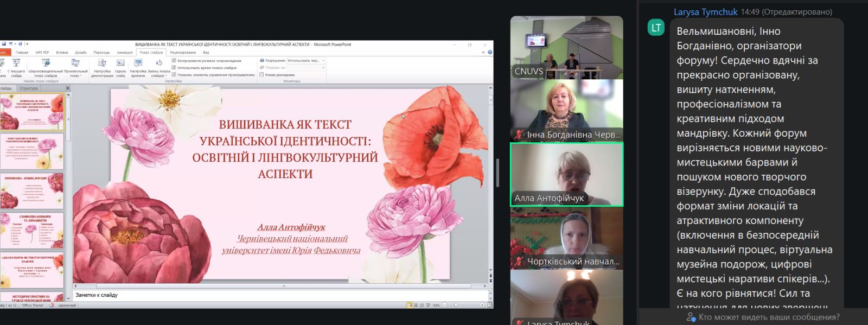Click the splitter handle between slide and videos

(497, 173)
